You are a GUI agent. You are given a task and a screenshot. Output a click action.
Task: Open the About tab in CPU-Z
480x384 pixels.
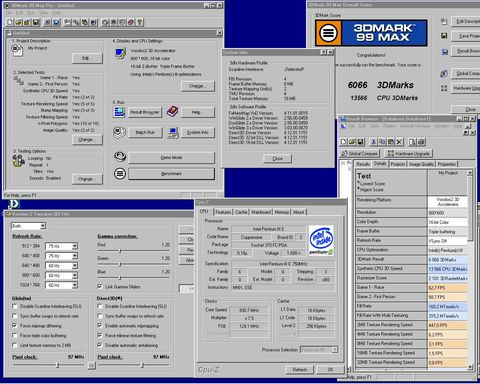click(298, 212)
